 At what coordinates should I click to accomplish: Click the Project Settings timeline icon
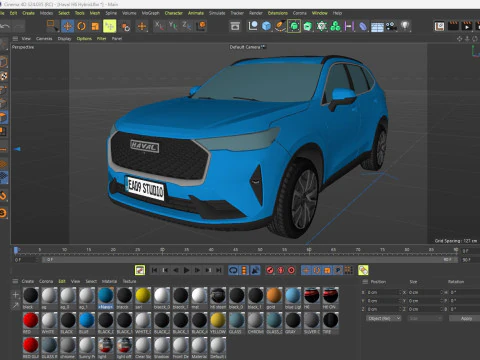coord(140,270)
